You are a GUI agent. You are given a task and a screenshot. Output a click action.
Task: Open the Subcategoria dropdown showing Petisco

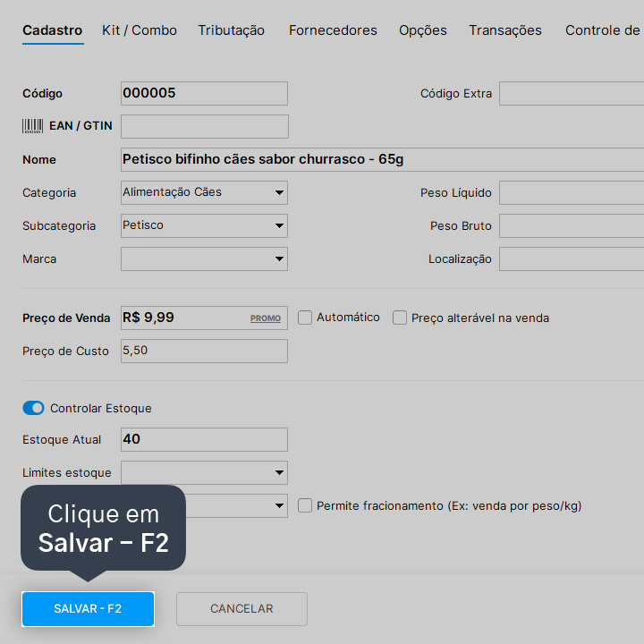(204, 225)
